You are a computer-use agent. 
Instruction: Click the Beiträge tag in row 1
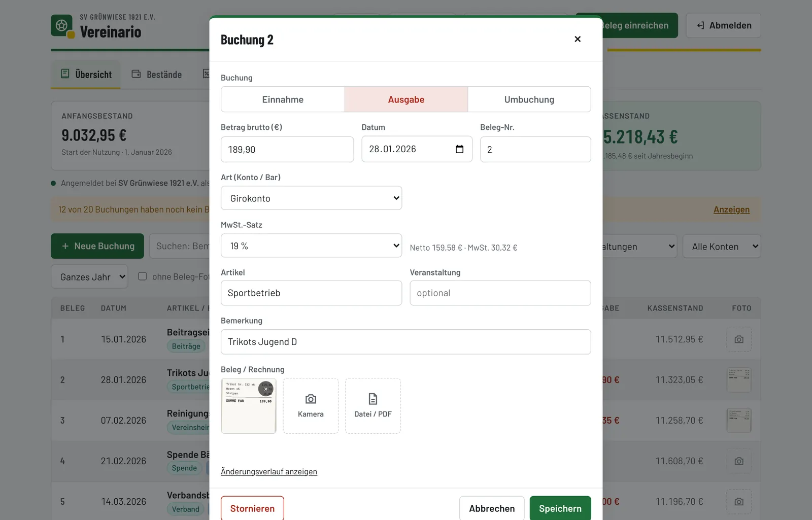[186, 346]
